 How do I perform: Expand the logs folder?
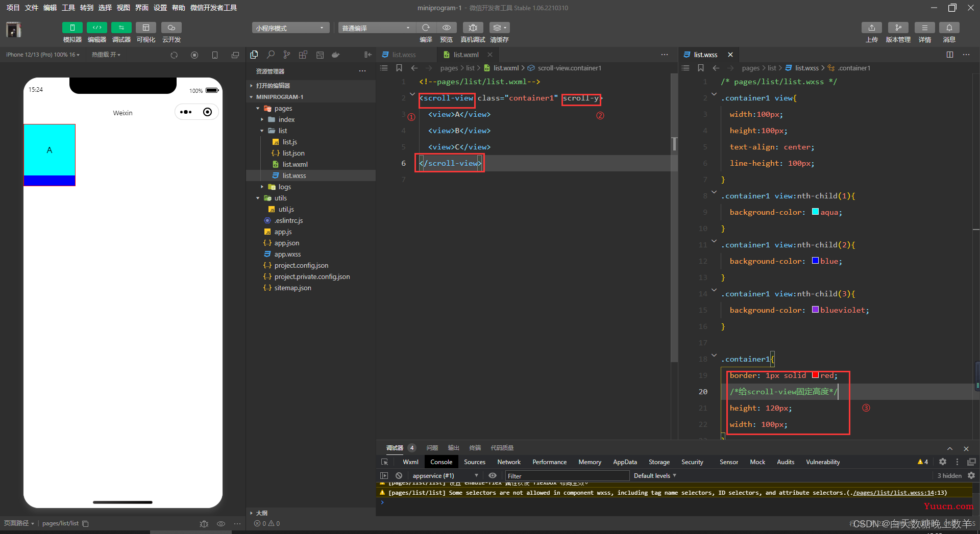(x=262, y=187)
